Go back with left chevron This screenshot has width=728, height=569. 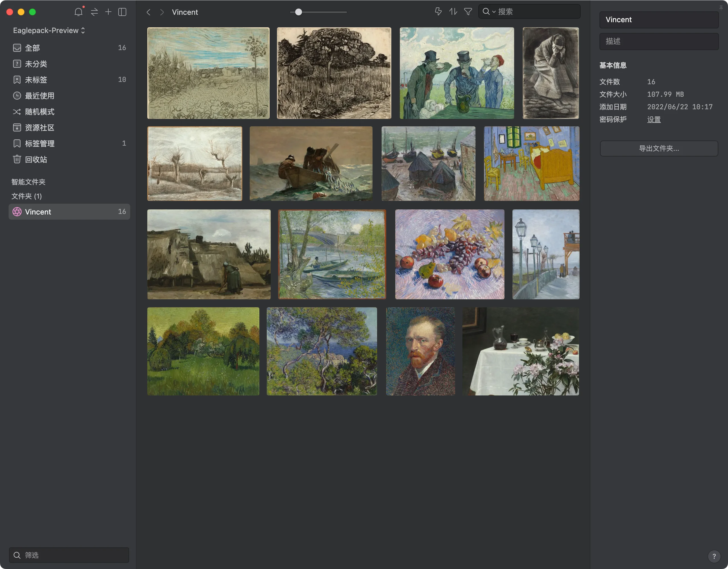click(x=149, y=12)
